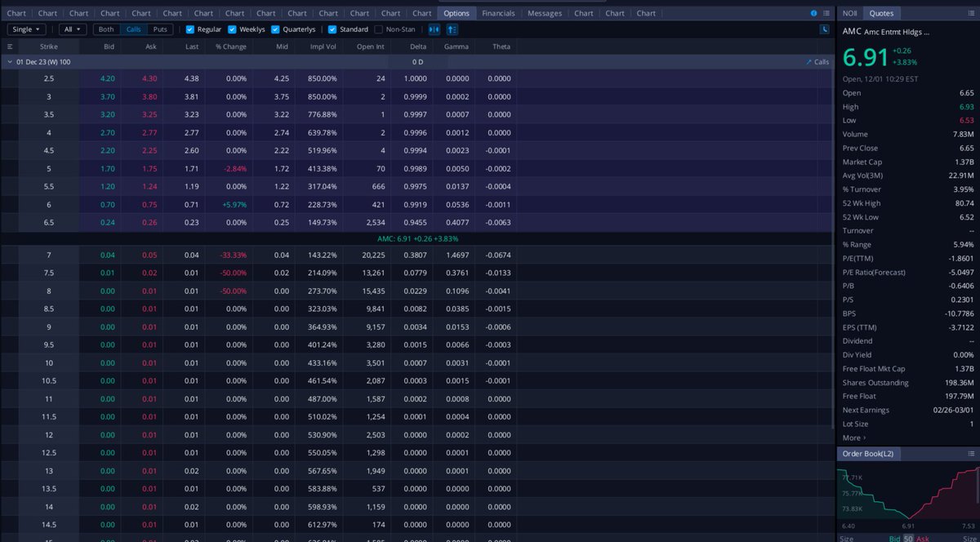Select the Order Book(L2) tab

tap(868, 453)
